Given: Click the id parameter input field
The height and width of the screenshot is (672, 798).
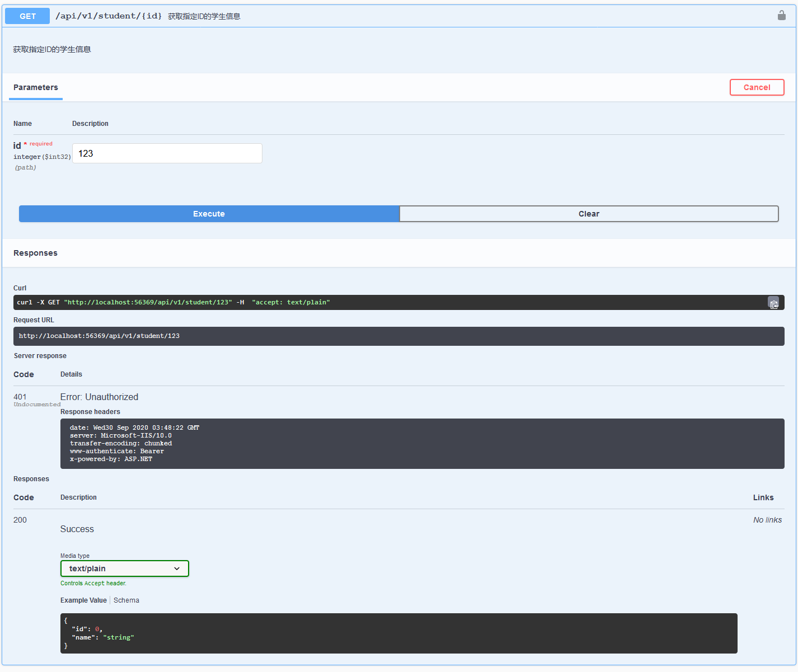Looking at the screenshot, I should (x=167, y=153).
